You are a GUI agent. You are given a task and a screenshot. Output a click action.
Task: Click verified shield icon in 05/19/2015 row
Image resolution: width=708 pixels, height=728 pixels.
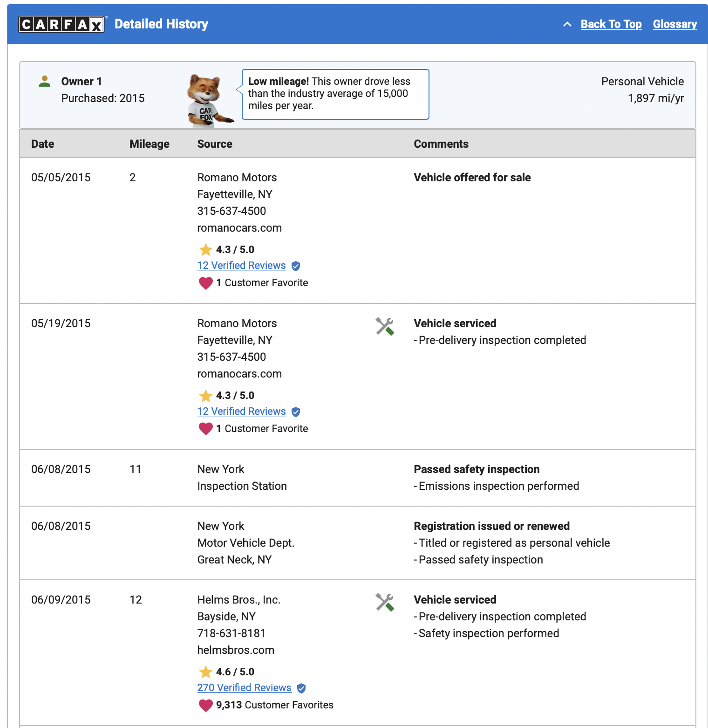(x=296, y=412)
